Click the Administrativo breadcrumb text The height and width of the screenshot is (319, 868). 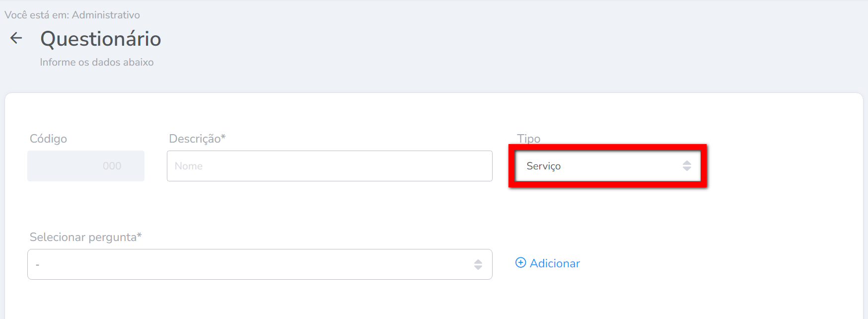[106, 15]
